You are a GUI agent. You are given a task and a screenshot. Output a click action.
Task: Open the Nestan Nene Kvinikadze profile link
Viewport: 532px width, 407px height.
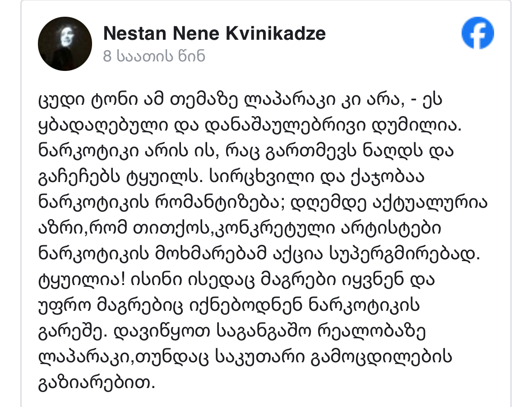(214, 33)
